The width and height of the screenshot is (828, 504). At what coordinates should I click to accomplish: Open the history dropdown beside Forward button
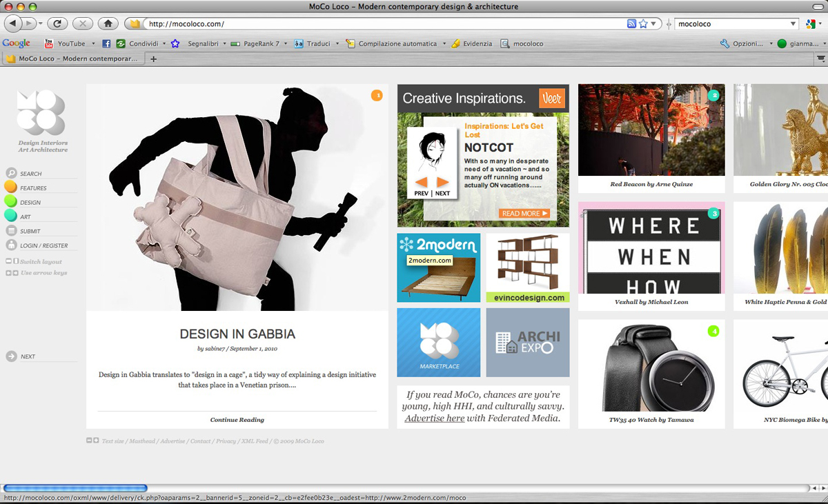tap(41, 24)
